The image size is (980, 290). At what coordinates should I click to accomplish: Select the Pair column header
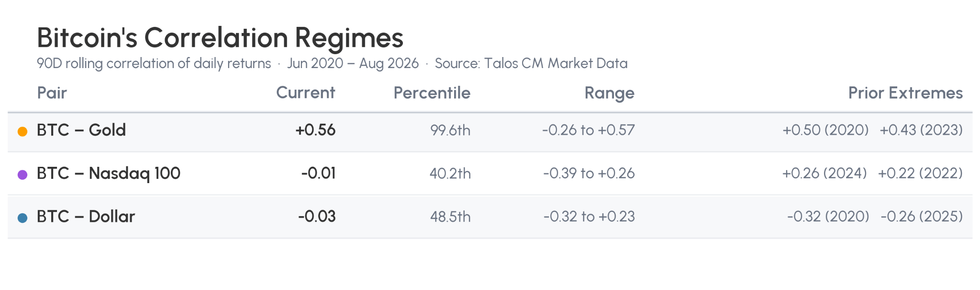tap(52, 93)
